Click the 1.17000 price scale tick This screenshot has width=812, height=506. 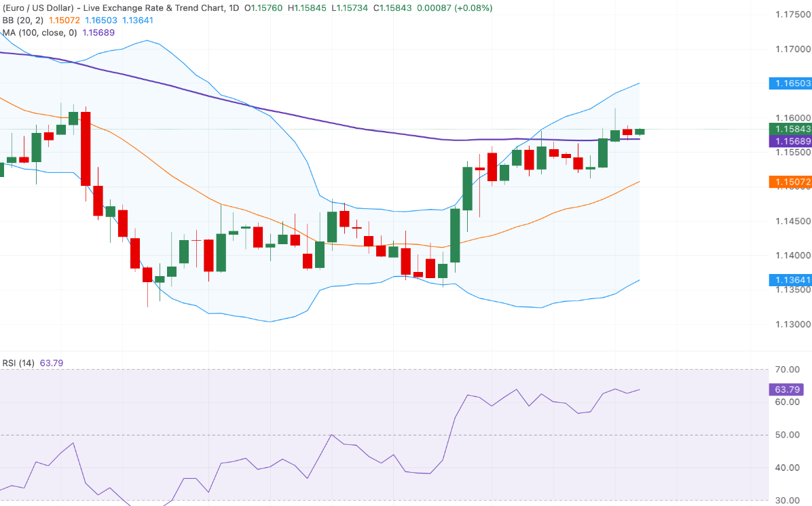point(793,49)
